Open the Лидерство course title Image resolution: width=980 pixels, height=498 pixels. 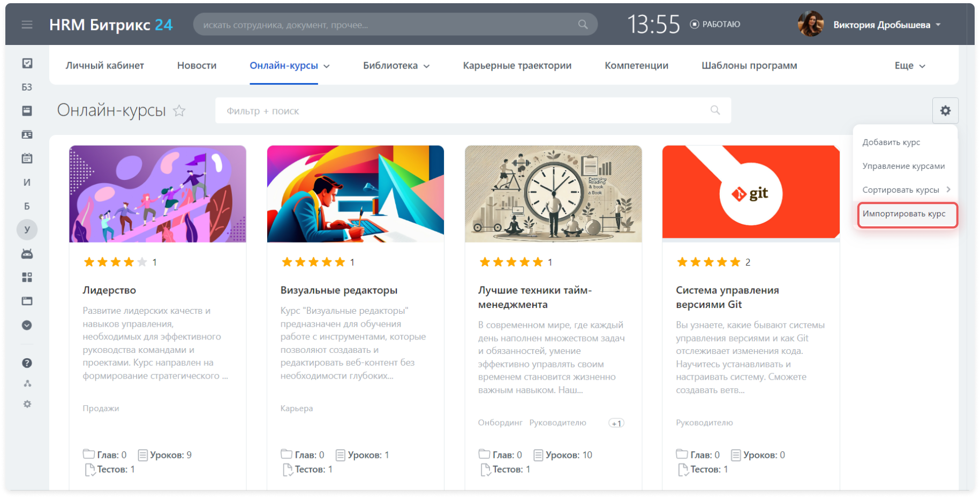[x=109, y=290]
